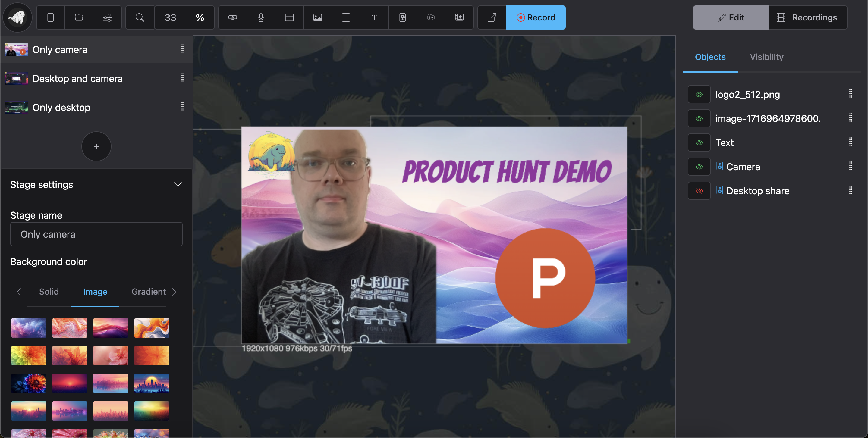This screenshot has width=868, height=438.
Task: Grab the handle for logo2_512.png
Action: [851, 94]
